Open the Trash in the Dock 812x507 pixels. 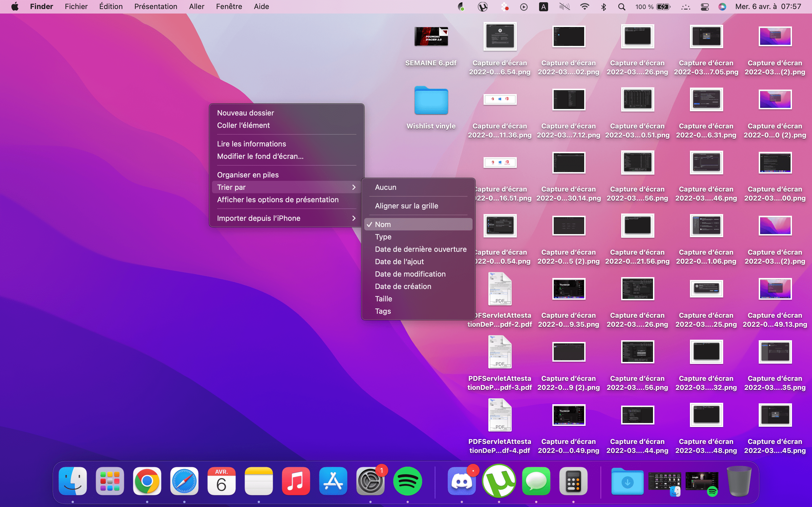739,481
